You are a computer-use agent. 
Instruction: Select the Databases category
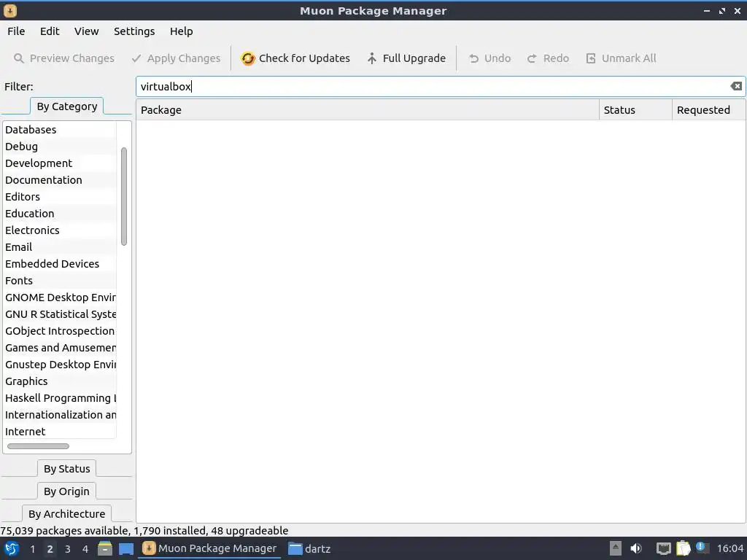point(60,130)
